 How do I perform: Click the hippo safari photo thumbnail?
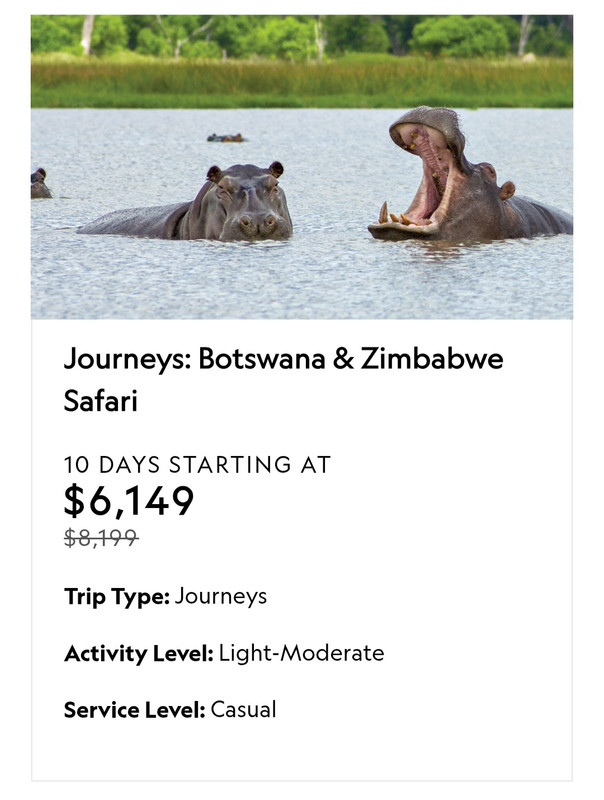(302, 167)
